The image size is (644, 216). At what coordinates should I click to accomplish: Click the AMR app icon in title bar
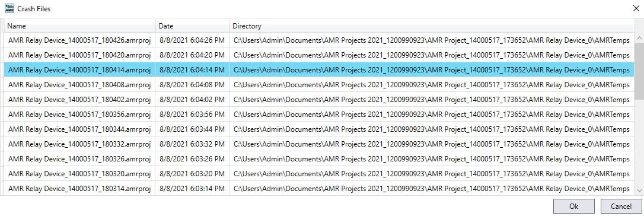[9, 8]
